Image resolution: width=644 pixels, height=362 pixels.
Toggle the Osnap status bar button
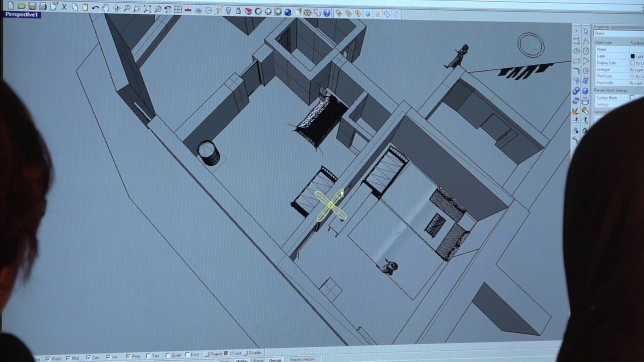[275, 360]
